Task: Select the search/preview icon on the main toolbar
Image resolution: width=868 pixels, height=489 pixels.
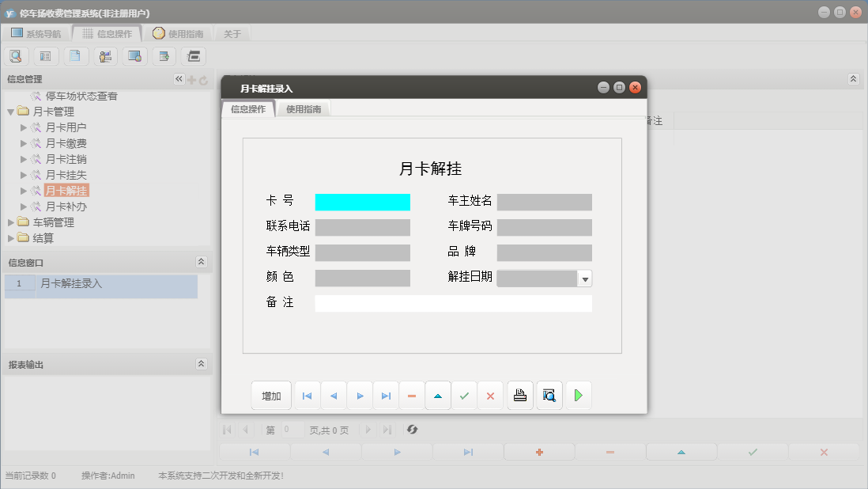Action: tap(16, 55)
